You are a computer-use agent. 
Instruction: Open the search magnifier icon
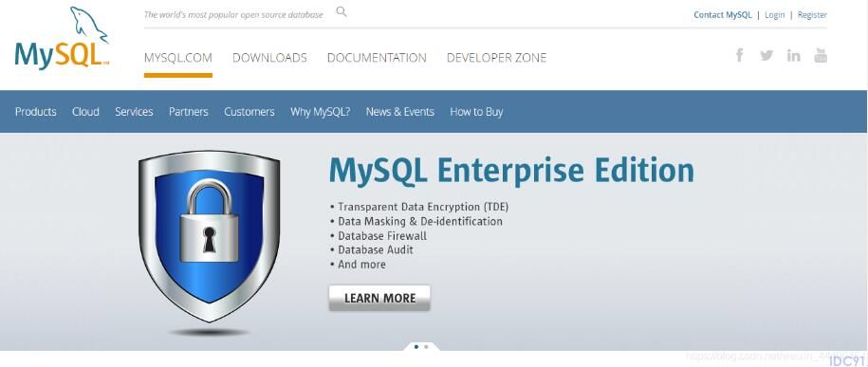342,11
